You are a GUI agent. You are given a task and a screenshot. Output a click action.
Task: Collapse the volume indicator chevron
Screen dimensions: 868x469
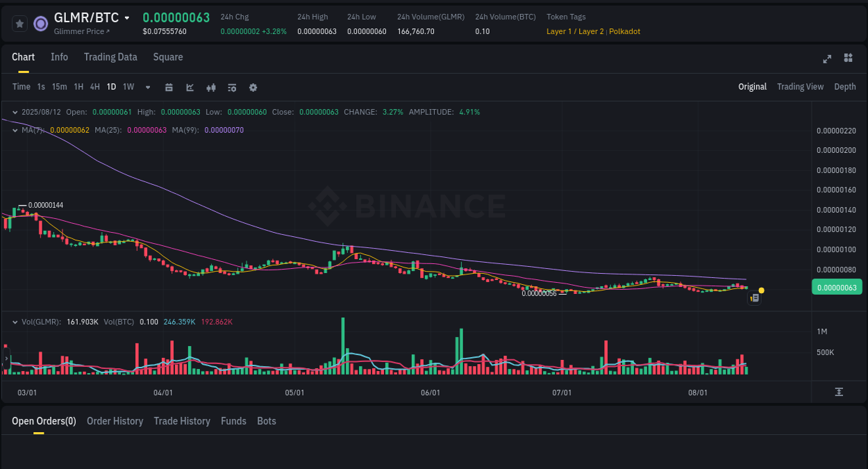[15, 322]
